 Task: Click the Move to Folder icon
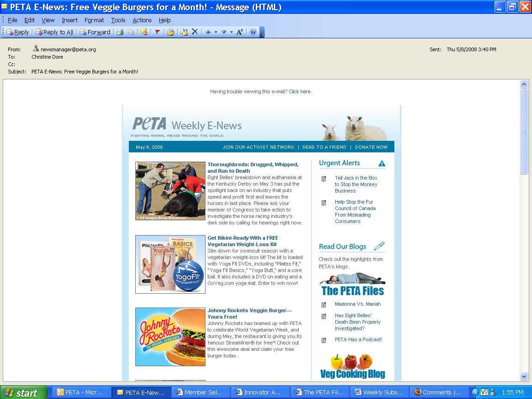[184, 32]
